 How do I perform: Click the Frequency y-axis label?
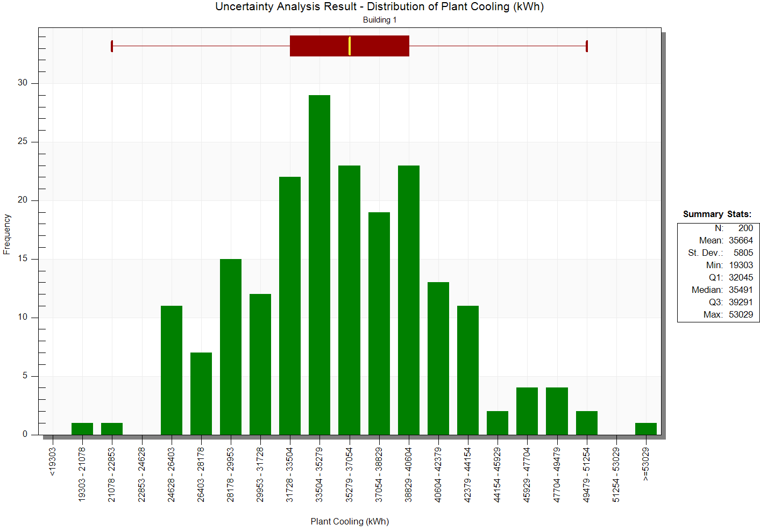[x=7, y=234]
